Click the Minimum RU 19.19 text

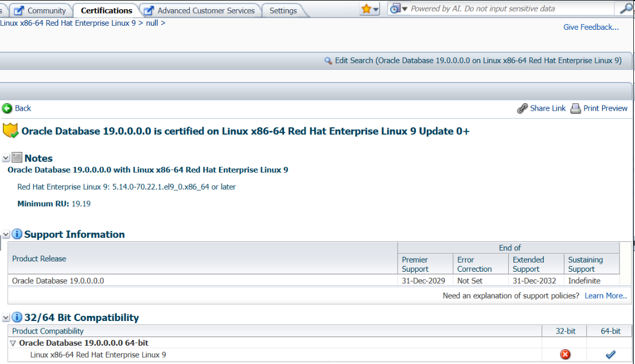[x=54, y=203]
